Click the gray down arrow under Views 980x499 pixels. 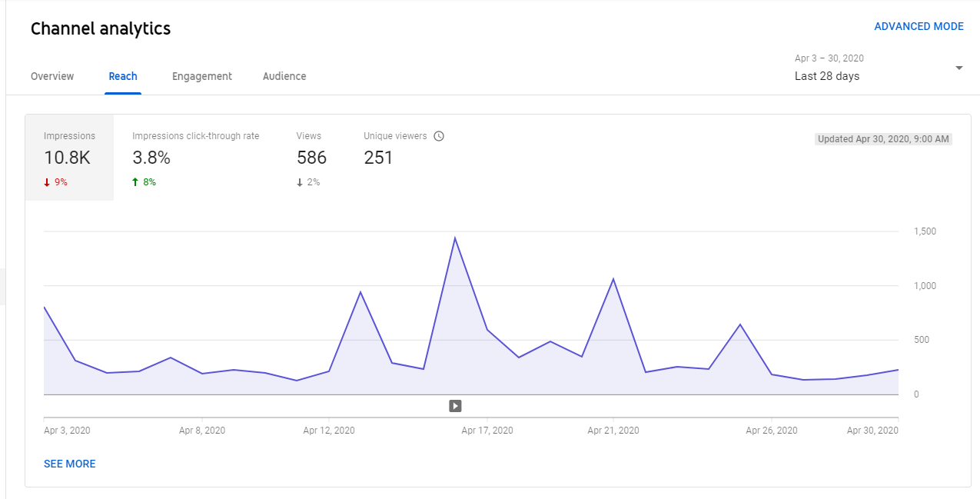coord(300,182)
